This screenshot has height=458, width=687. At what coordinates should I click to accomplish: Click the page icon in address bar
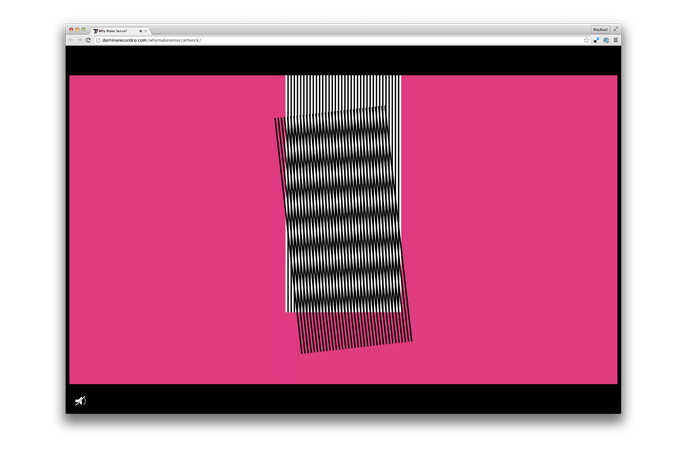98,40
